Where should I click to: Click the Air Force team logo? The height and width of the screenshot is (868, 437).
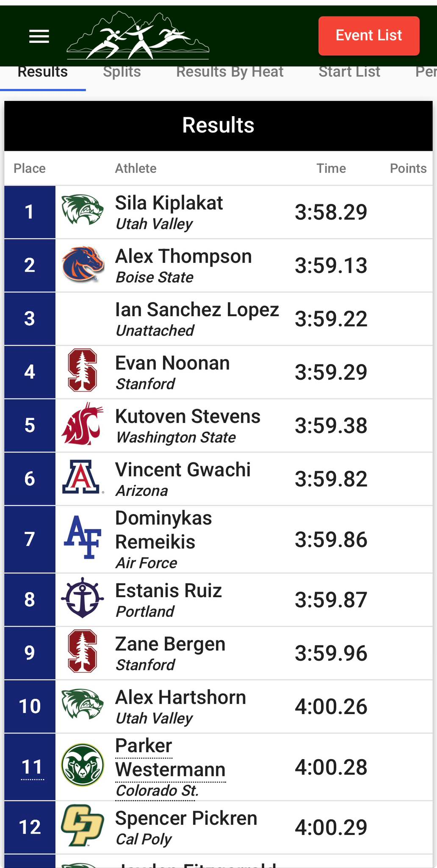83,538
